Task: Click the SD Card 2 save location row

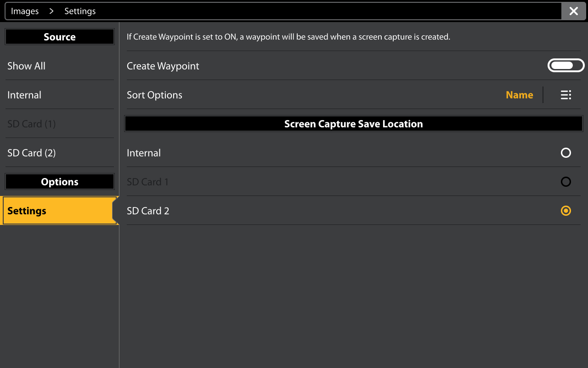Action: tap(354, 211)
